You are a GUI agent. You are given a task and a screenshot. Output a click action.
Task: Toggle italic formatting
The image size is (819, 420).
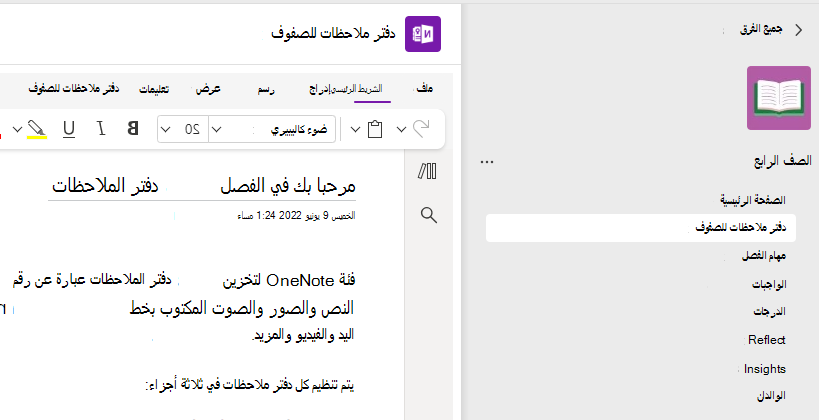coord(101,129)
